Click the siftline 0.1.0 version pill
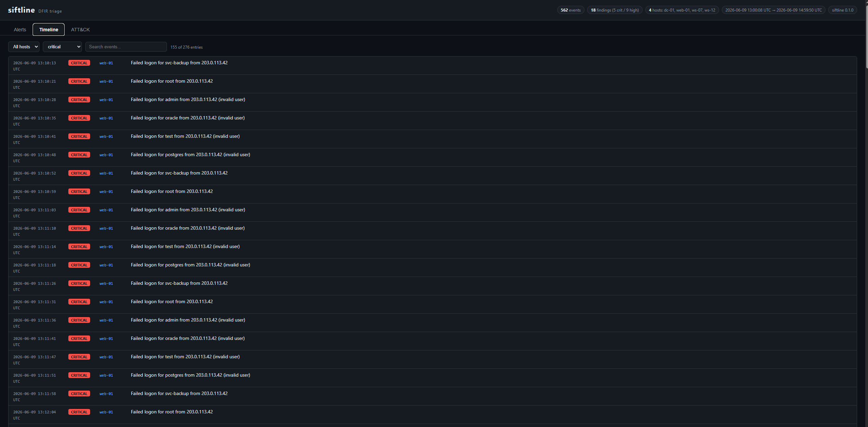Viewport: 868px width, 427px height. [x=843, y=10]
